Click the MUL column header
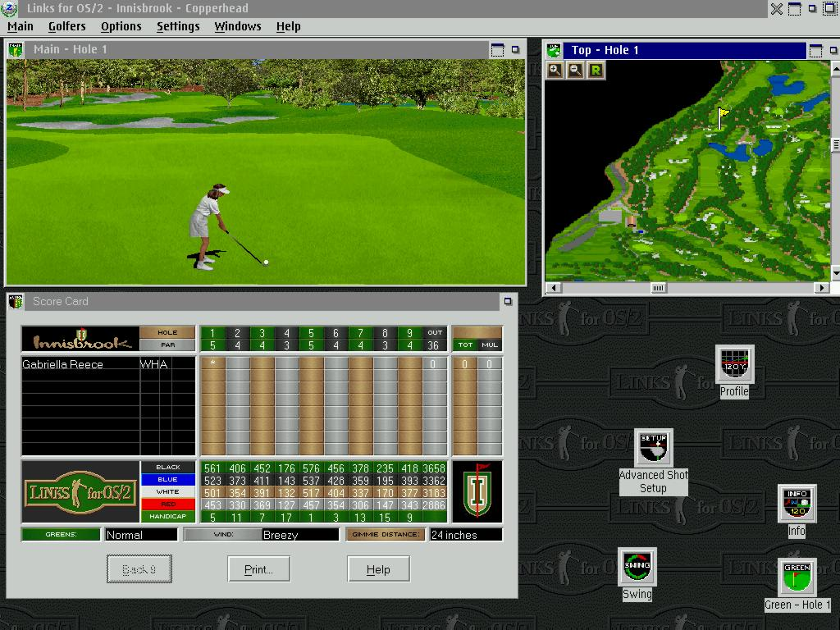Screen dimensions: 840x630 [x=490, y=345]
